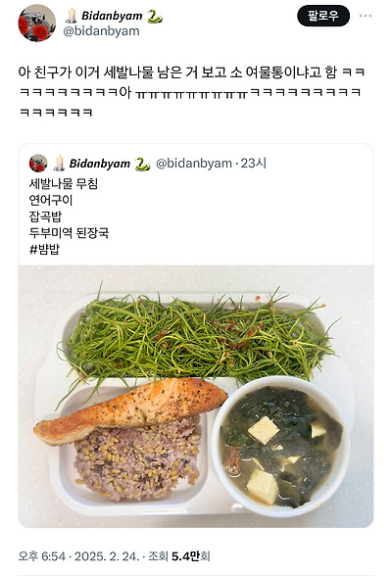Click the 오후 6:54 post timestamp

[x=42, y=555]
